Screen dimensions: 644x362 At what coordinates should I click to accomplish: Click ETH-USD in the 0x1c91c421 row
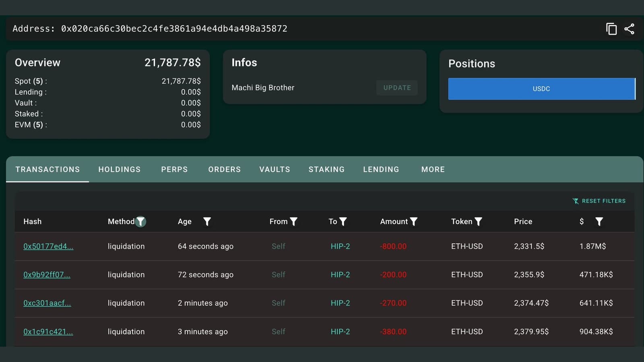point(467,331)
